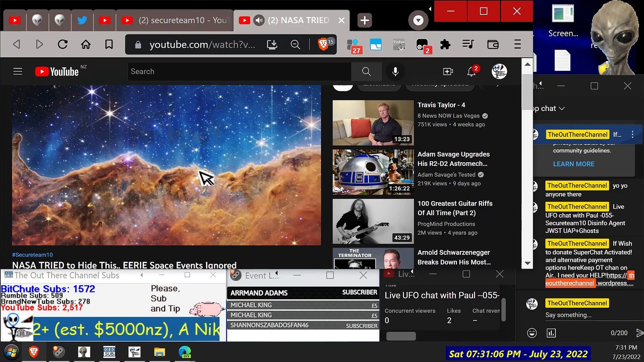Open 100 Greatest Guitar Riffs thumbnail

pyautogui.click(x=373, y=221)
